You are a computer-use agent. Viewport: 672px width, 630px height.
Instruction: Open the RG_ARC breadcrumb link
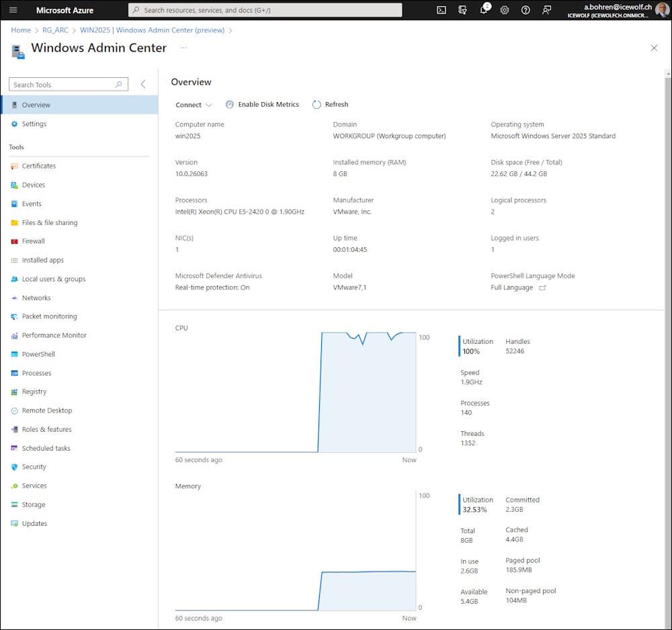click(x=55, y=30)
